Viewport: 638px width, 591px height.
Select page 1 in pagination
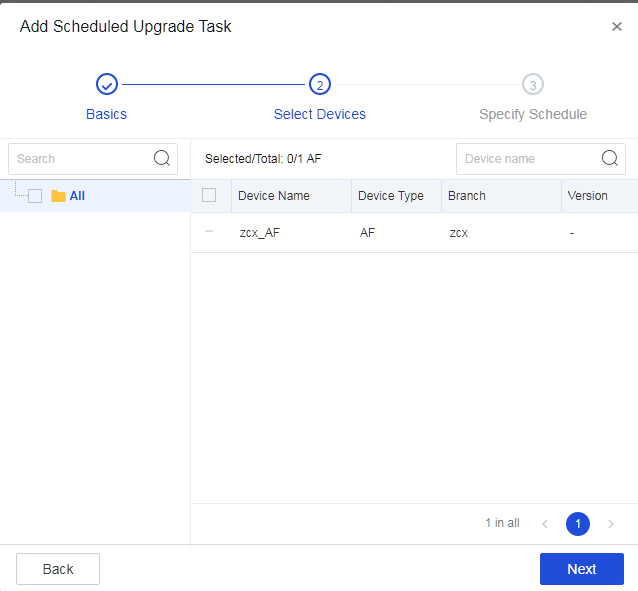(578, 523)
